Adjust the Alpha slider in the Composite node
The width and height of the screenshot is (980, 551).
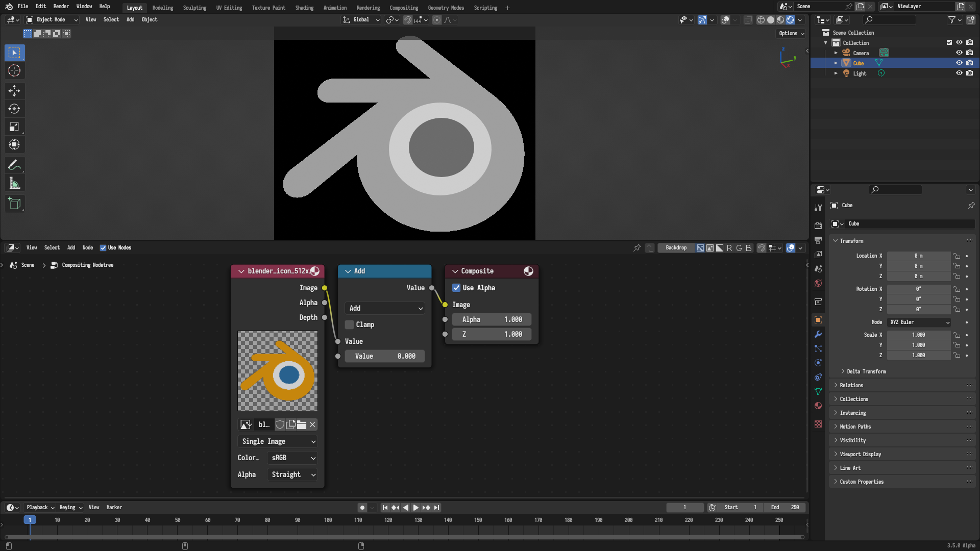coord(491,319)
